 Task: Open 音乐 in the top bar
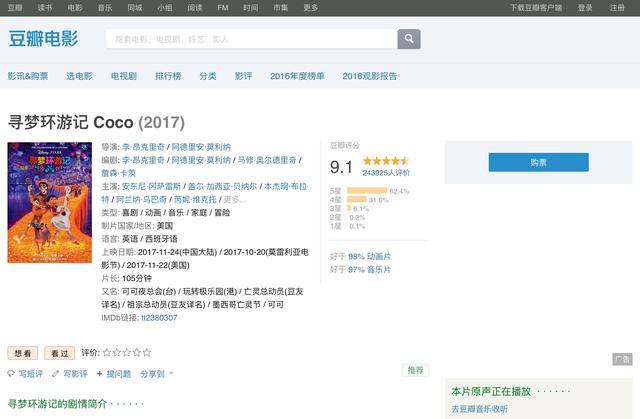click(105, 7)
